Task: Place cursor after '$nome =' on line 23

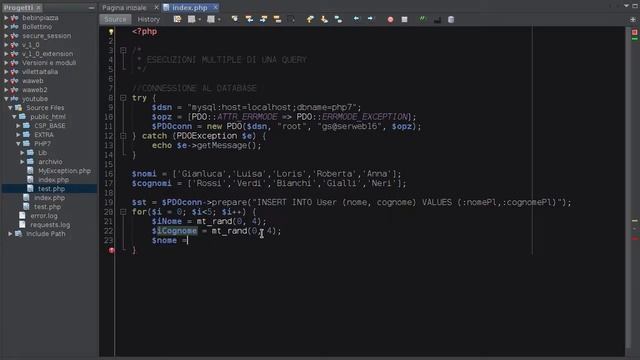Action: [188, 240]
